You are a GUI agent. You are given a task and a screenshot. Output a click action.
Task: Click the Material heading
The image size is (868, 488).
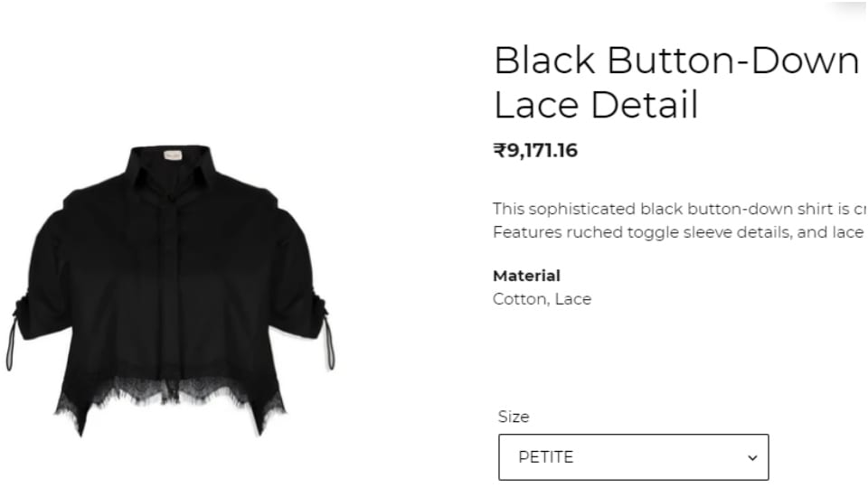[x=526, y=276]
